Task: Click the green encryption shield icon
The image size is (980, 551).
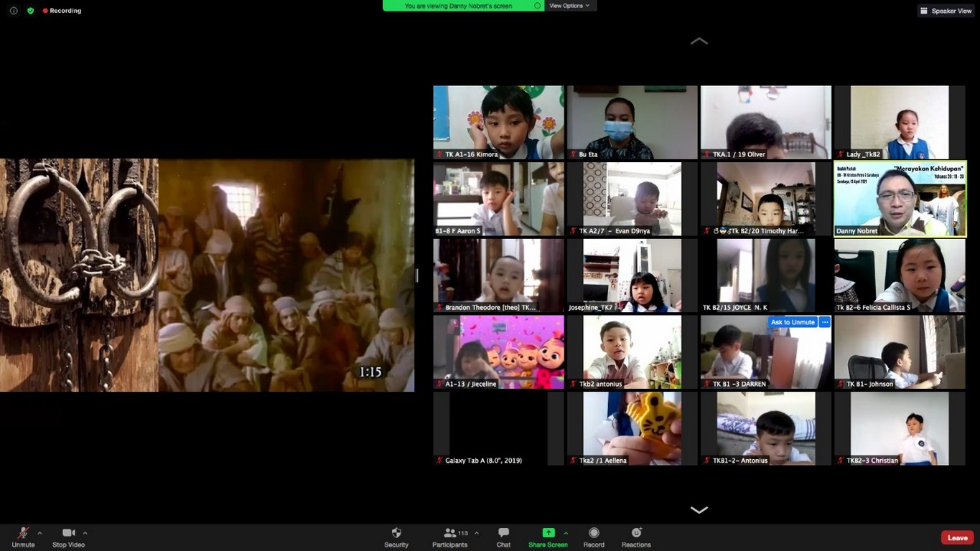Action: [30, 11]
